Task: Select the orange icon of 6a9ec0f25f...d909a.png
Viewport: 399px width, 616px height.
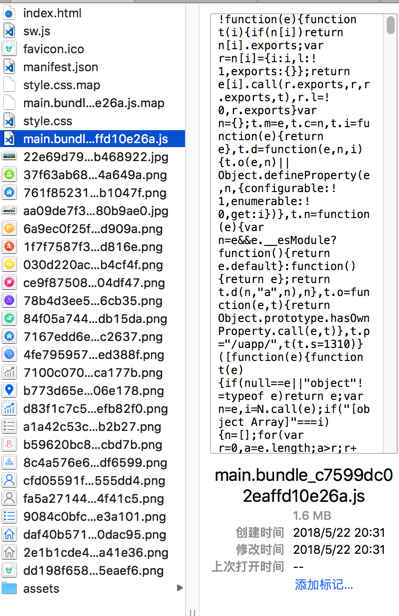Action: (9, 229)
